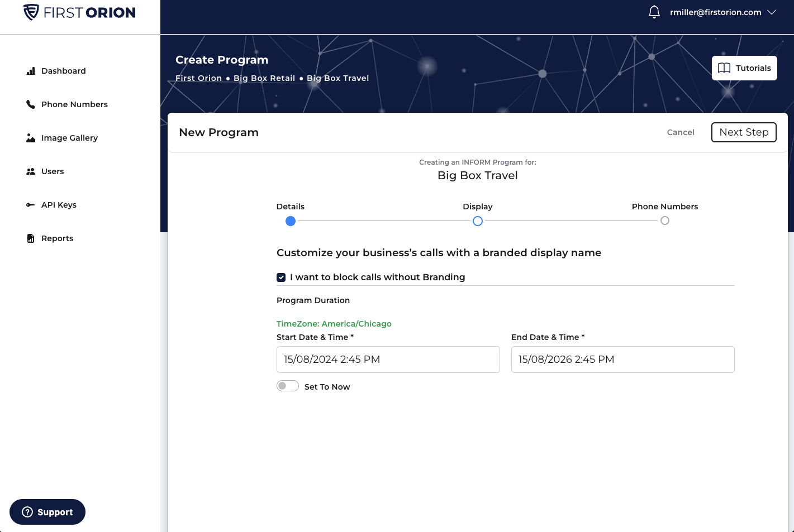Toggle the Set To Now switch

288,386
